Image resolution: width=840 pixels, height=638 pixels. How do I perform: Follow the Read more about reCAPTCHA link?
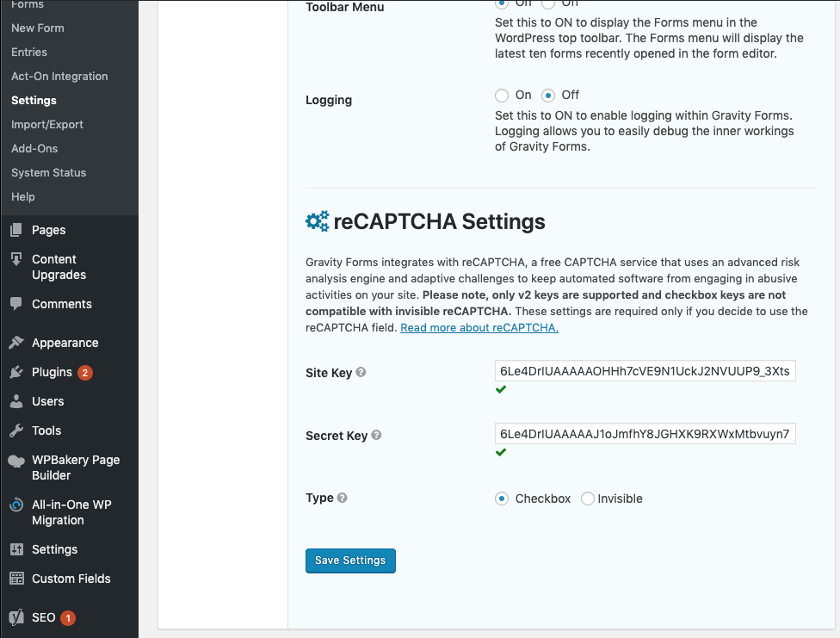point(479,327)
